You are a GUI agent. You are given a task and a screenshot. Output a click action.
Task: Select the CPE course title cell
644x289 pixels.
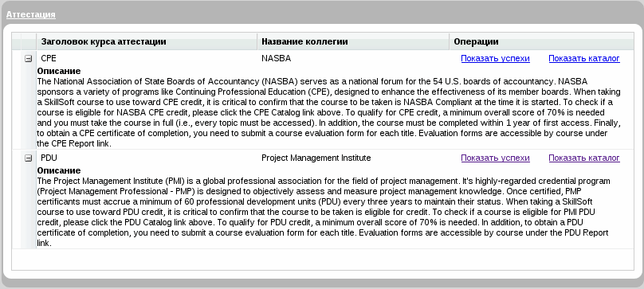point(147,58)
